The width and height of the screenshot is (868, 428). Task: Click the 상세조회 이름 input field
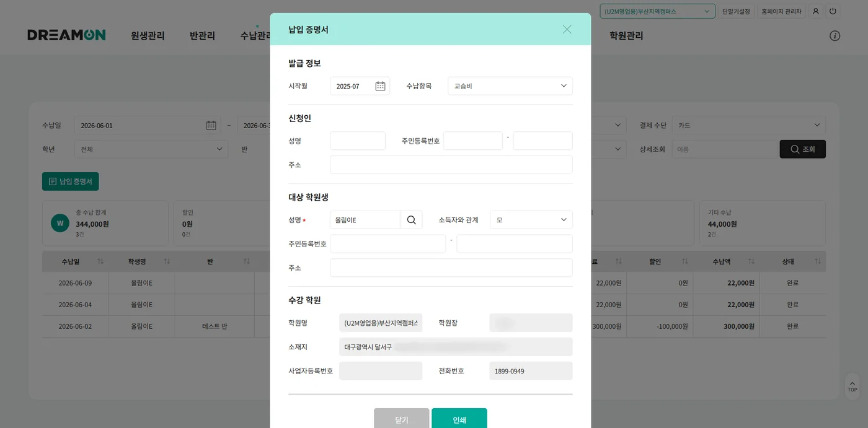724,149
